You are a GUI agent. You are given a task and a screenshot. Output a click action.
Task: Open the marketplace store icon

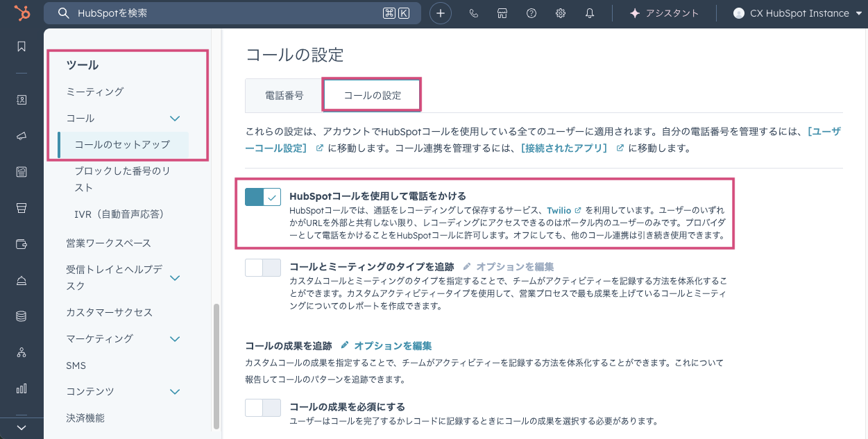click(502, 13)
